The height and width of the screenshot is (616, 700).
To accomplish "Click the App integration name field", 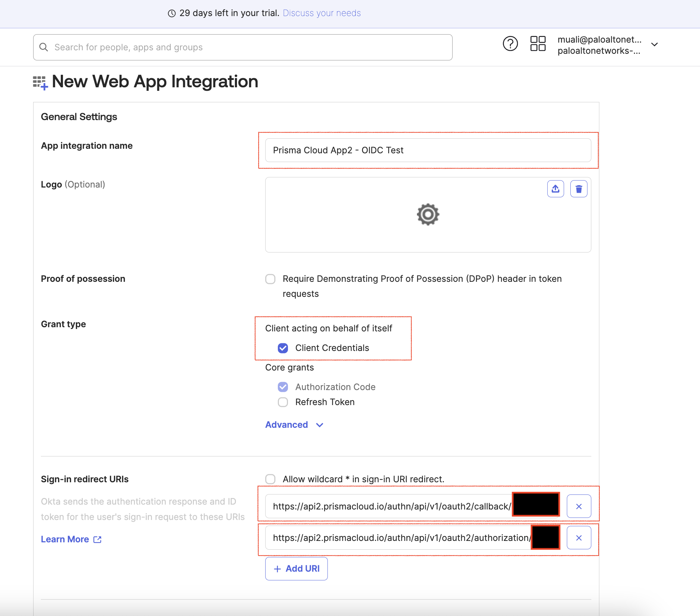I will (x=428, y=150).
